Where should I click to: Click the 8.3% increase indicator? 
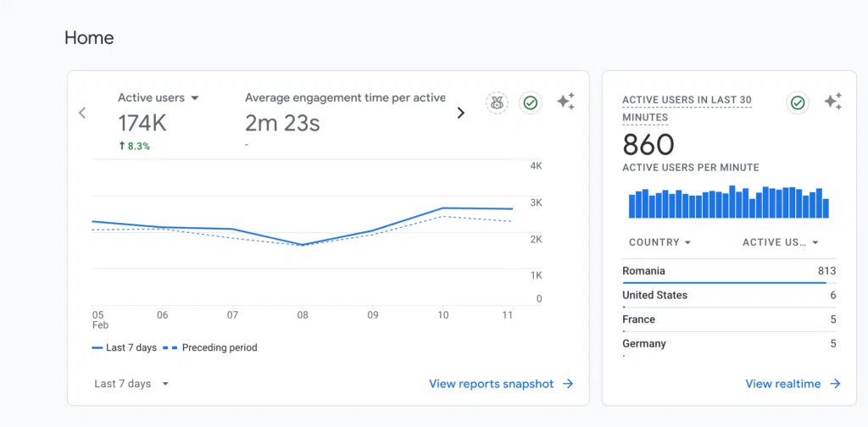click(x=134, y=147)
